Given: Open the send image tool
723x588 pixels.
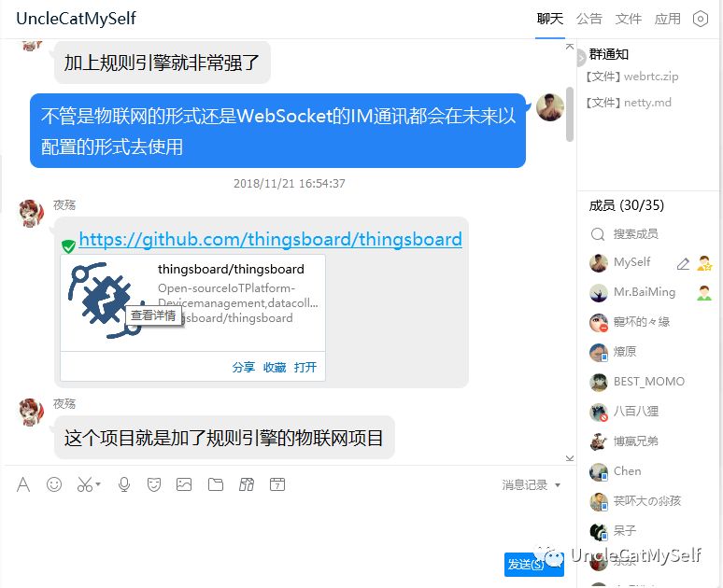Looking at the screenshot, I should click(184, 484).
